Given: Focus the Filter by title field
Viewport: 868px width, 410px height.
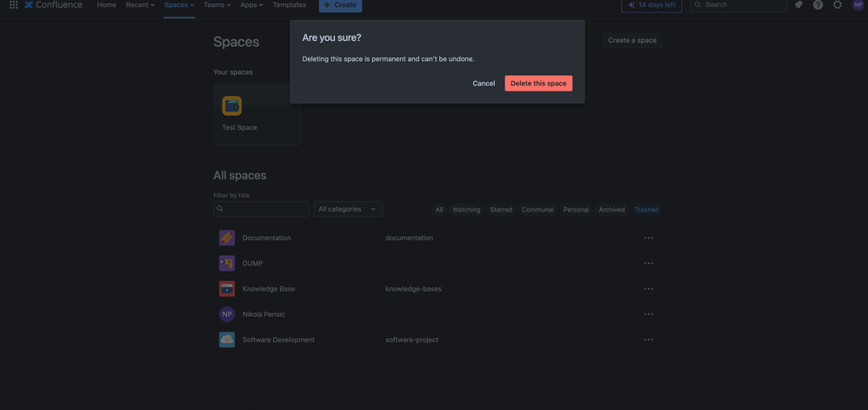Looking at the screenshot, I should (x=261, y=209).
